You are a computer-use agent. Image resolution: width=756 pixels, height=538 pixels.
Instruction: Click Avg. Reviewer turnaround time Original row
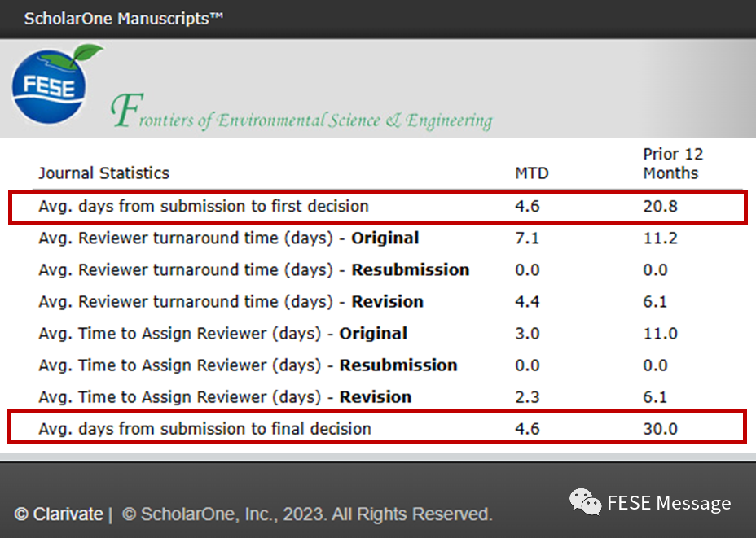[228, 238]
